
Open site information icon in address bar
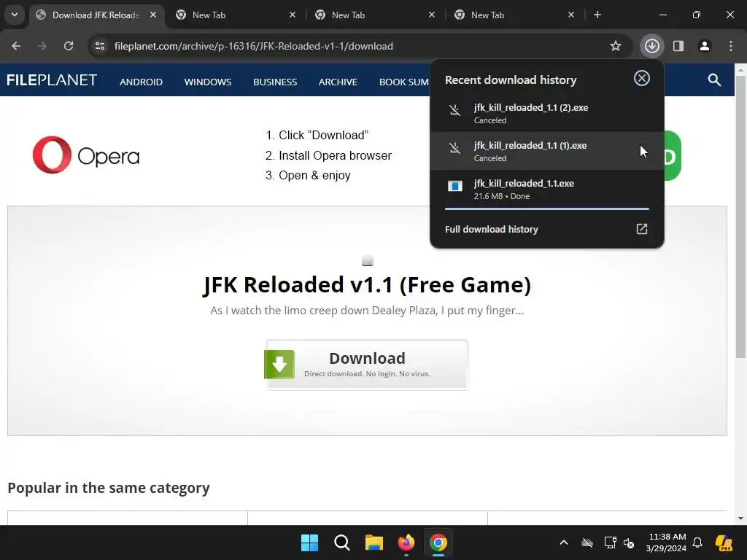(x=100, y=46)
